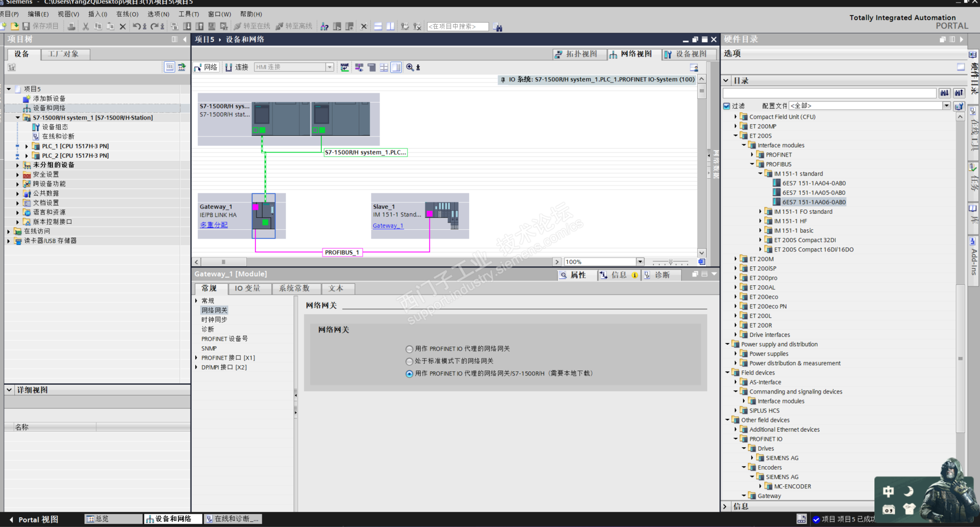Image resolution: width=980 pixels, height=527 pixels.
Task: Toggle the 过滤 filter checkbox in catalog
Action: (727, 106)
